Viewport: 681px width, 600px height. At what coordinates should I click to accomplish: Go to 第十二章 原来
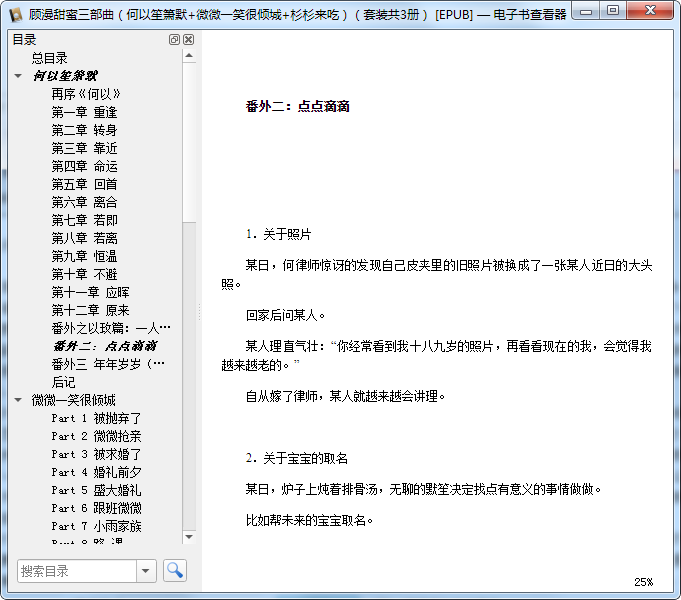pos(90,310)
